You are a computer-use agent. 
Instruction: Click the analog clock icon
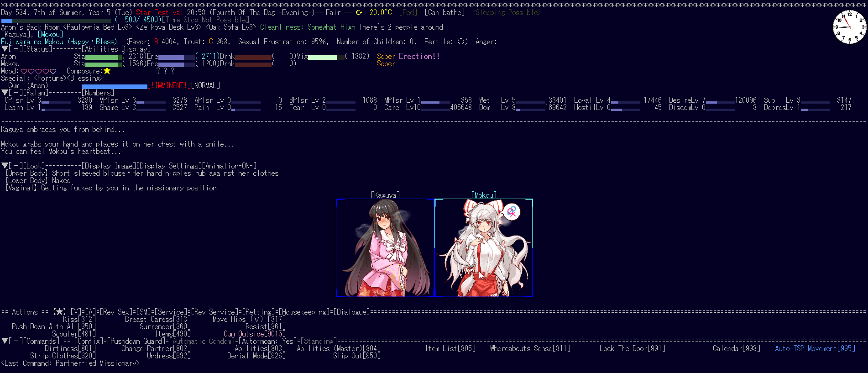[x=849, y=27]
